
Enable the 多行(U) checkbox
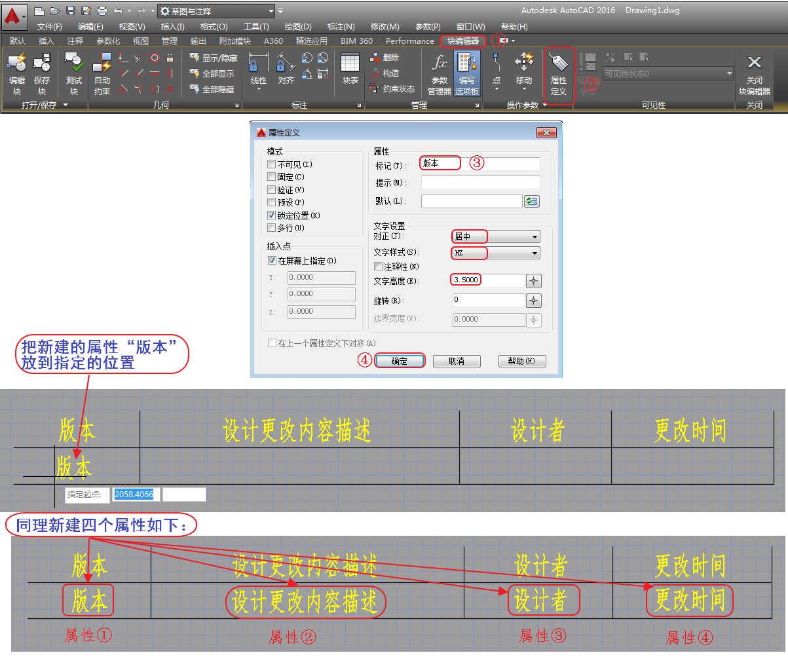(271, 228)
